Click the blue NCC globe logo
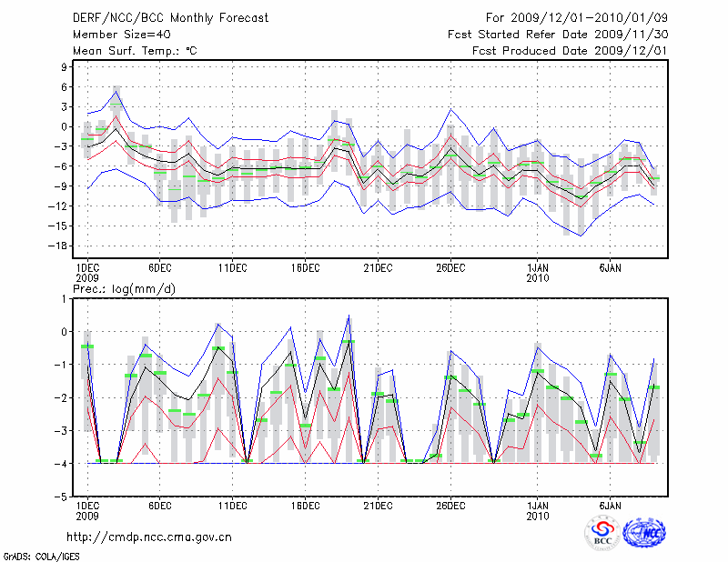Image resolution: width=728 pixels, height=562 pixels. pos(644,533)
